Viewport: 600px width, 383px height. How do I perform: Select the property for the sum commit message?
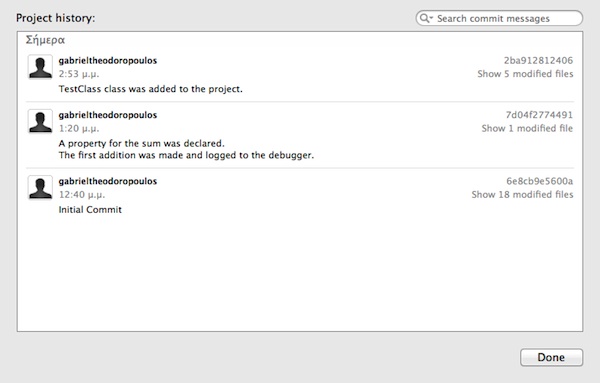click(186, 149)
